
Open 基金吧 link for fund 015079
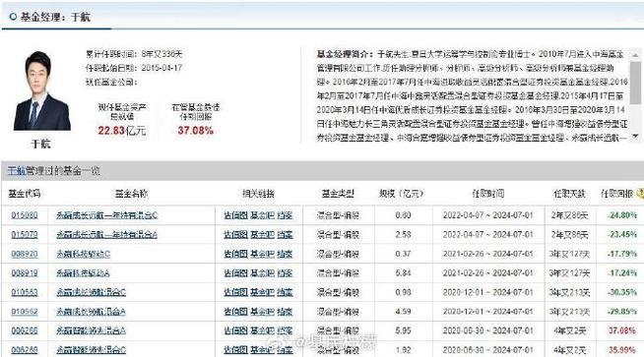pyautogui.click(x=262, y=234)
